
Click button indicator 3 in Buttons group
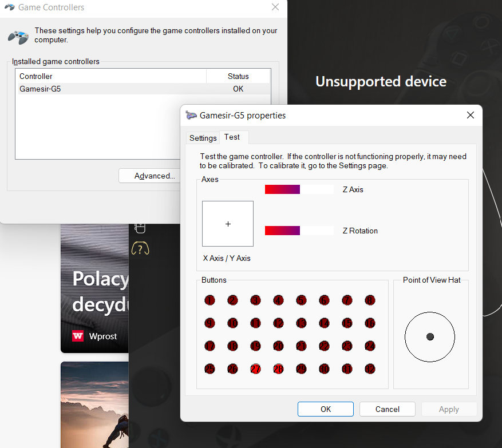[255, 300]
